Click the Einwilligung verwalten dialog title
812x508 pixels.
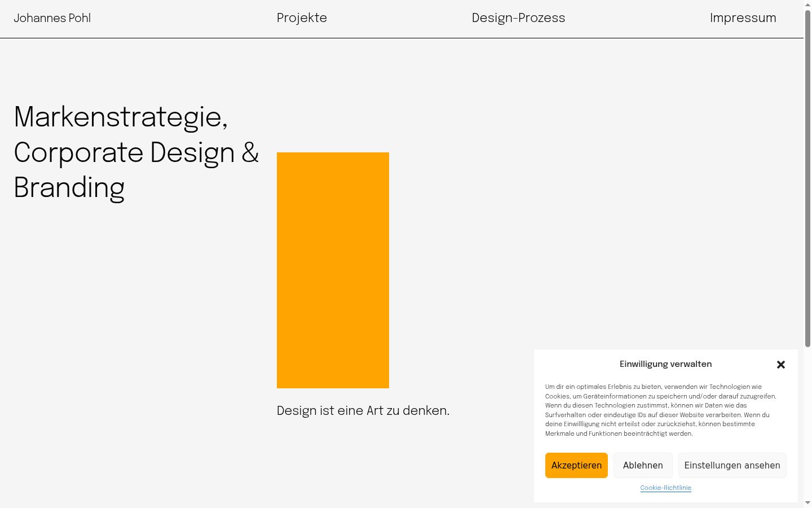tap(665, 364)
